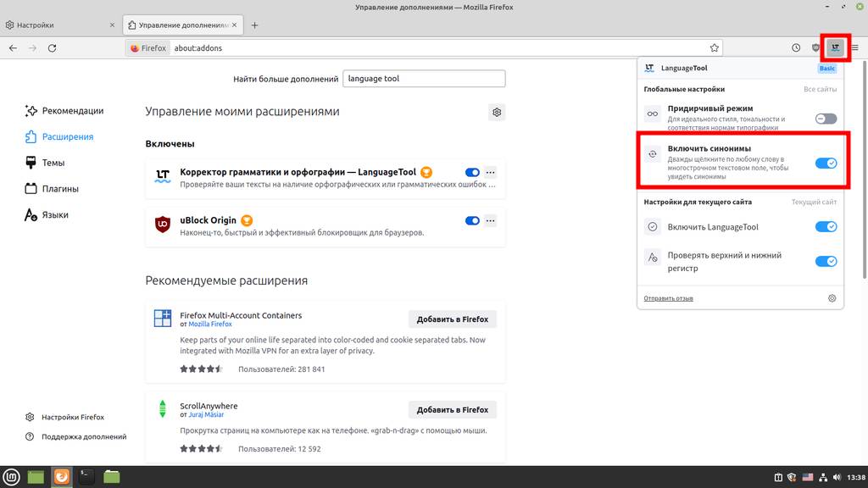Select Темы in the add-ons sidebar
The height and width of the screenshot is (488, 868).
pos(53,163)
